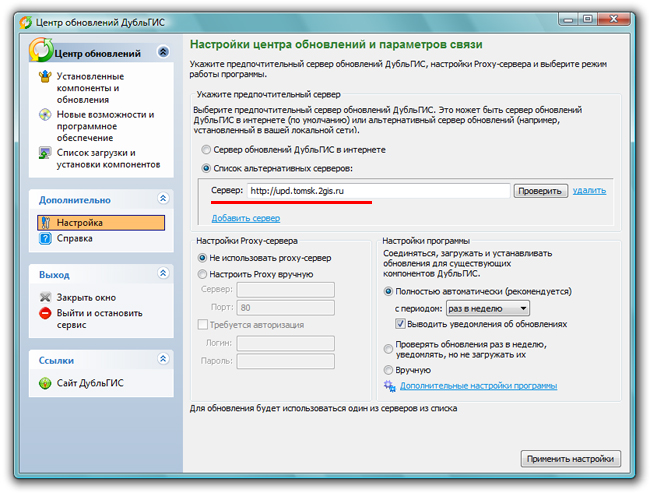
Task: Collapse the Центр обновлений panel
Action: (x=163, y=52)
